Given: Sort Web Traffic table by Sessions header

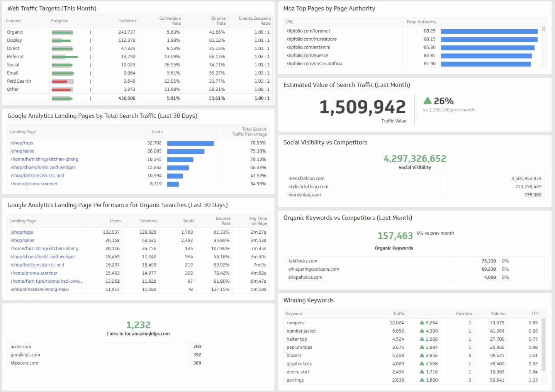Looking at the screenshot, I should 127,21.
